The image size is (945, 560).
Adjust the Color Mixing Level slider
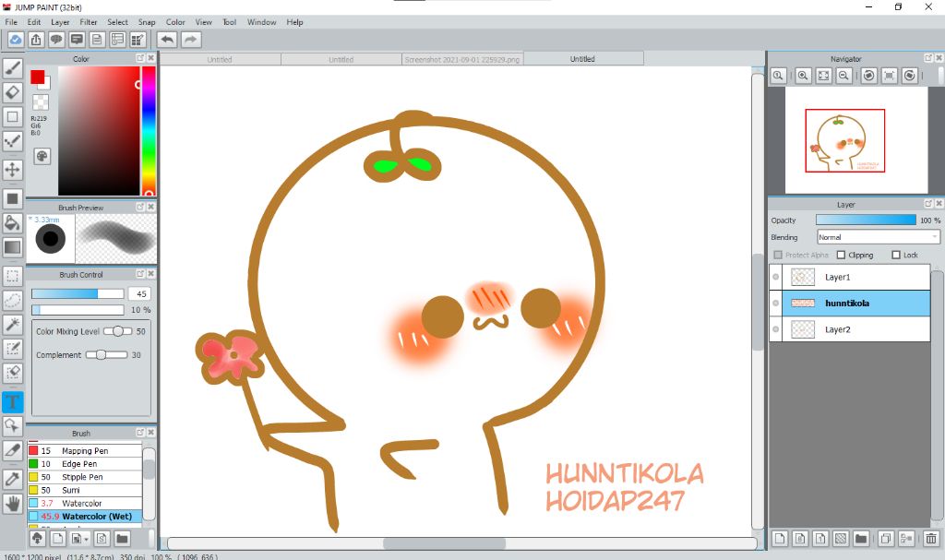pyautogui.click(x=117, y=331)
